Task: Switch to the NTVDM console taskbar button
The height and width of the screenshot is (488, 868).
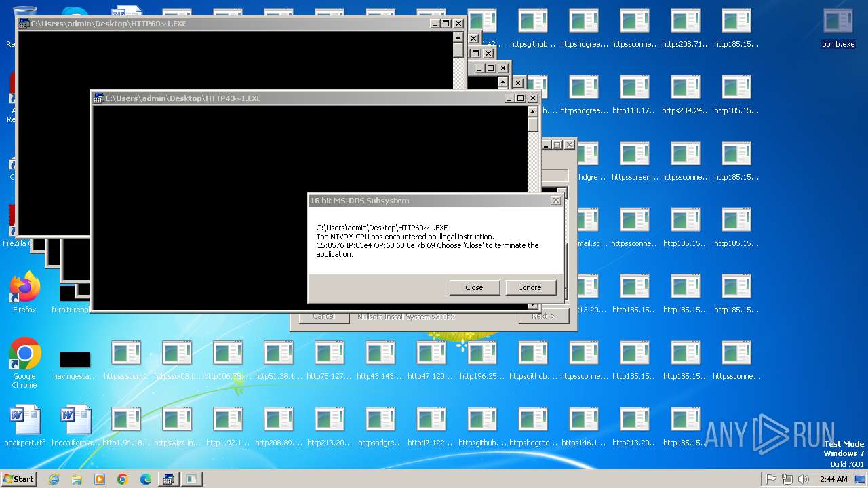Action: coord(169,479)
